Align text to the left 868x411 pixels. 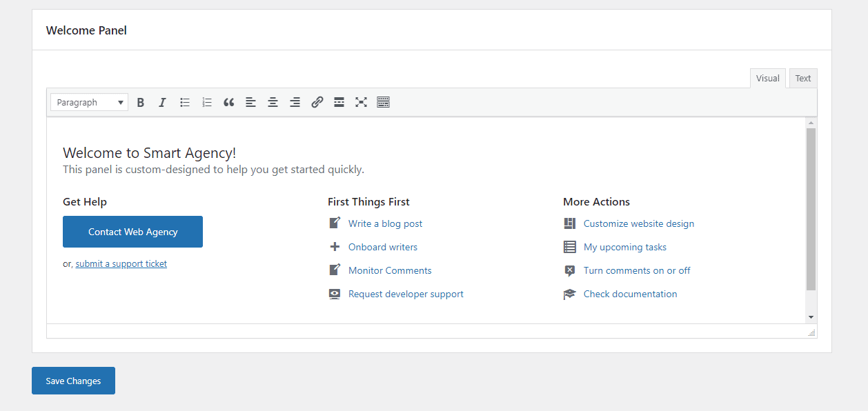(251, 103)
